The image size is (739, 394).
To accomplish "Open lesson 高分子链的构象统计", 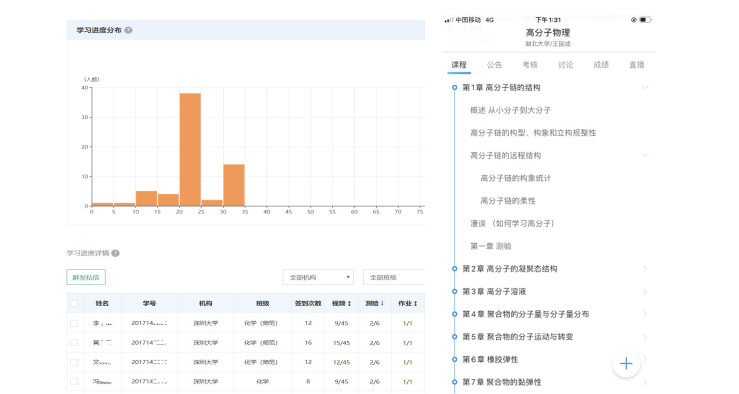I will tap(516, 178).
